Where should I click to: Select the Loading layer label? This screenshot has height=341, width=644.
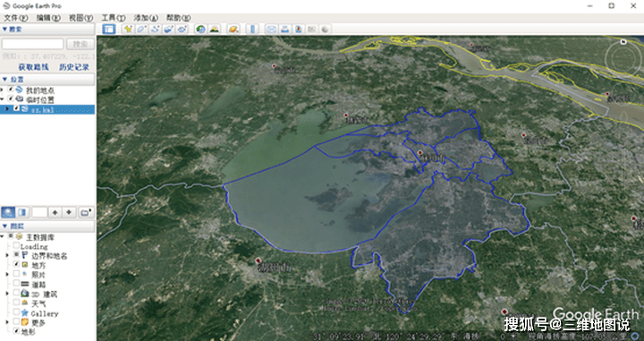pyautogui.click(x=34, y=246)
